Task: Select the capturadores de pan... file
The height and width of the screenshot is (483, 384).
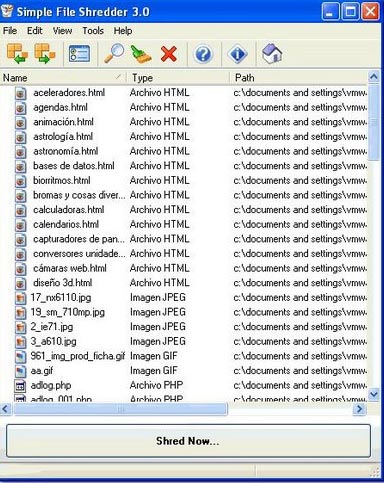Action: (x=79, y=239)
